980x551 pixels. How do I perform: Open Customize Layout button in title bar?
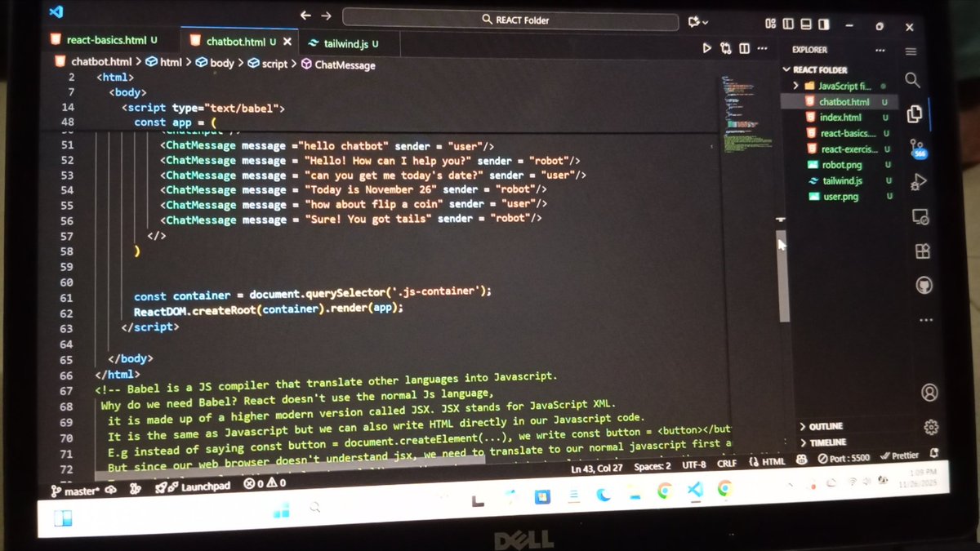click(x=770, y=24)
